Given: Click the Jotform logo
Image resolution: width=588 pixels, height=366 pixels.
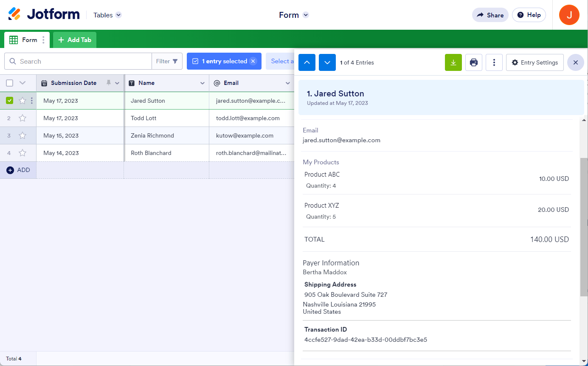Looking at the screenshot, I should click(44, 14).
